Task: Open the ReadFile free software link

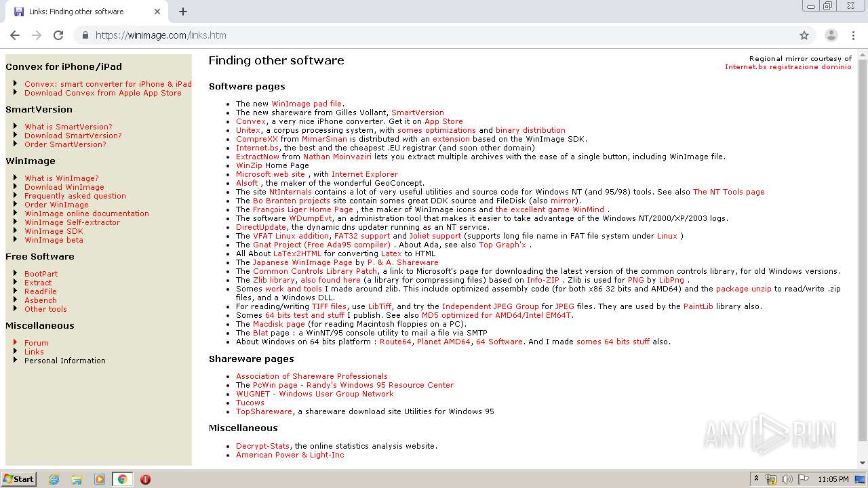Action: [41, 291]
